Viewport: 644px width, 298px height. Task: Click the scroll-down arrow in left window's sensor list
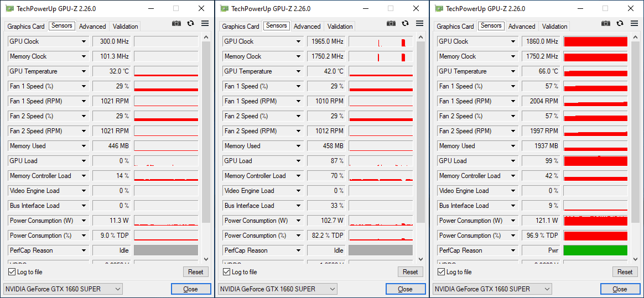pyautogui.click(x=206, y=259)
